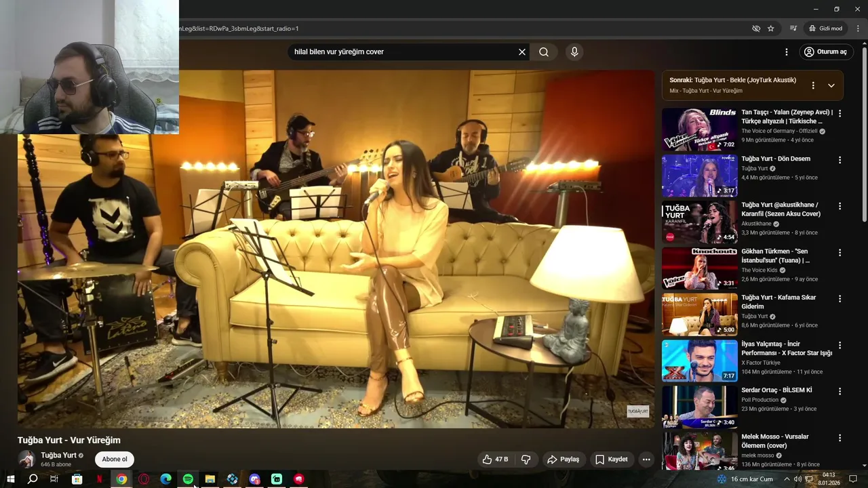Open options menu for Tuğba Yurt - Dön Desem
Image resolution: width=868 pixels, height=488 pixels.
840,160
